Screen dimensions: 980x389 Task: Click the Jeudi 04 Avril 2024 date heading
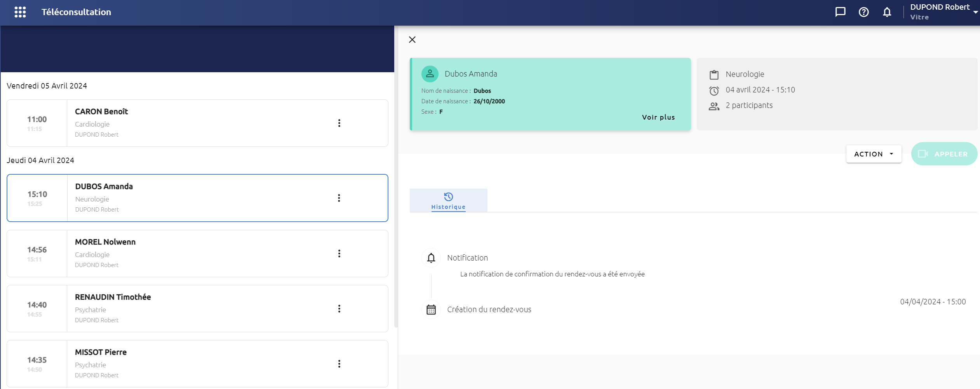40,160
